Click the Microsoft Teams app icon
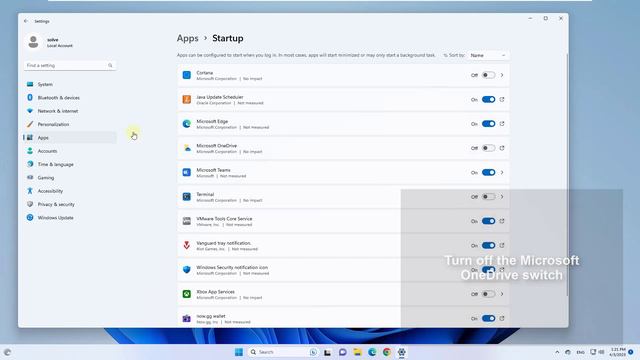The width and height of the screenshot is (640, 360). 187,172
